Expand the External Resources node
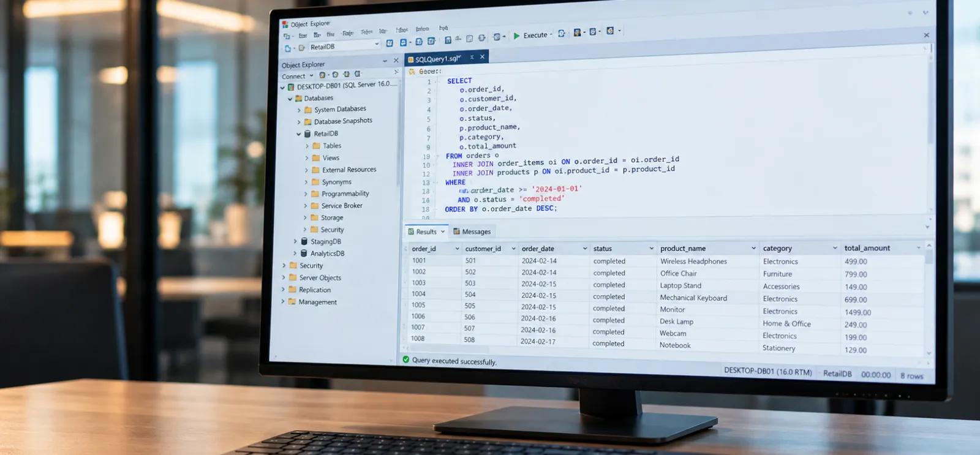The height and width of the screenshot is (455, 980). click(x=306, y=170)
